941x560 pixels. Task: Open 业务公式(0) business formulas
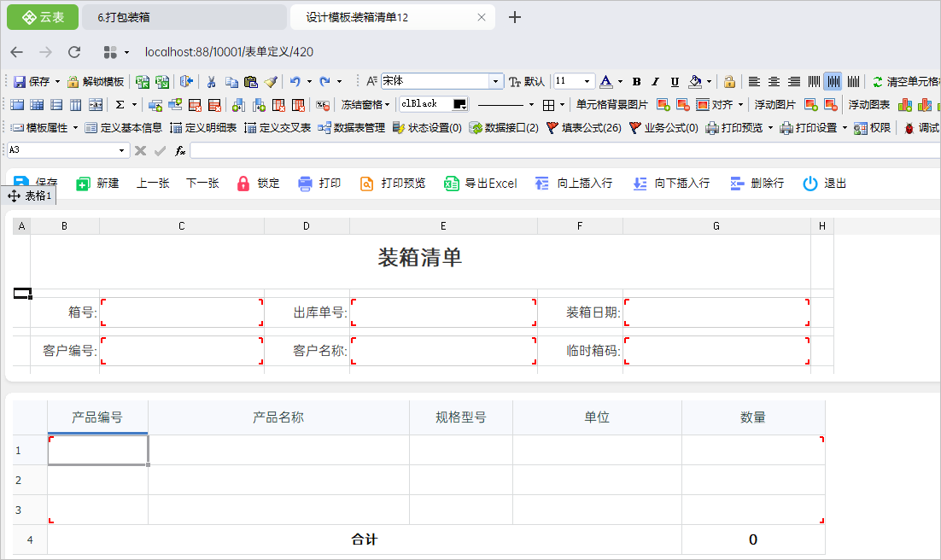[663, 128]
